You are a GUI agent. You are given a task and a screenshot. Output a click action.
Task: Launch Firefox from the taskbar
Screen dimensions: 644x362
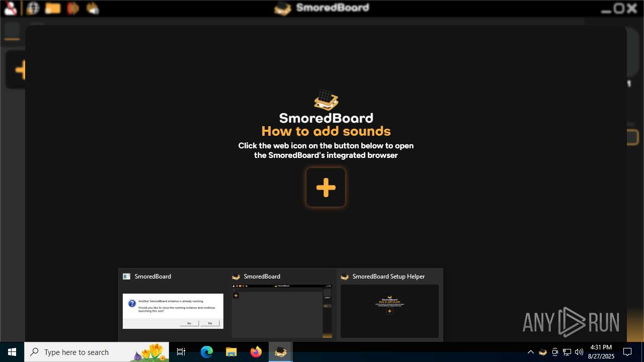(256, 352)
